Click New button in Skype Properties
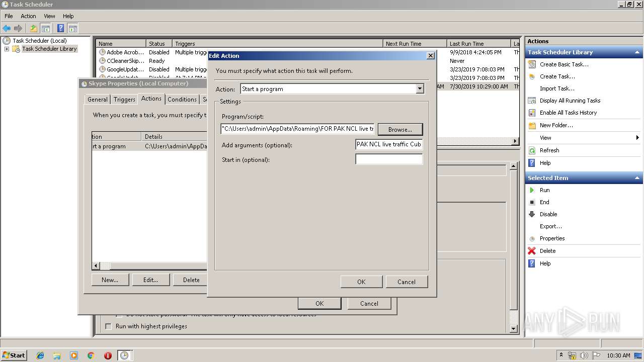This screenshot has height=362, width=644. pyautogui.click(x=110, y=280)
